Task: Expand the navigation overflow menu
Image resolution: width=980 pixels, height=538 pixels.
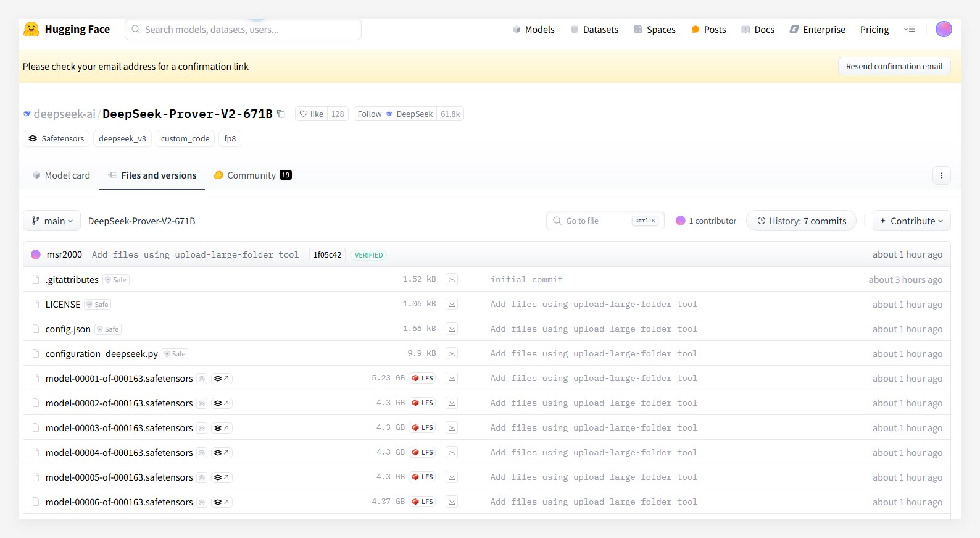Action: [x=909, y=29]
